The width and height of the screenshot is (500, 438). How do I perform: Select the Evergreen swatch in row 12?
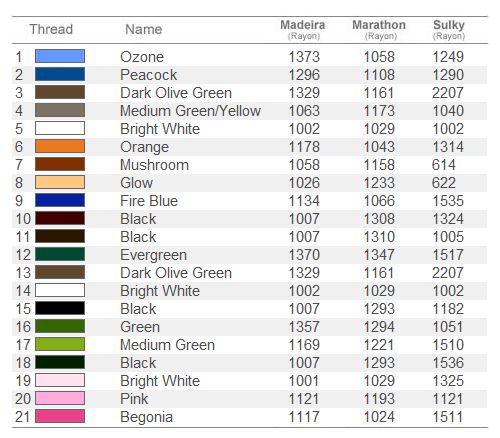pos(60,254)
